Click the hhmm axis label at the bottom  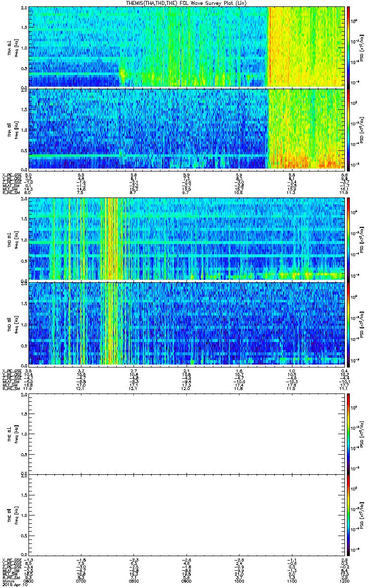(x=8, y=581)
